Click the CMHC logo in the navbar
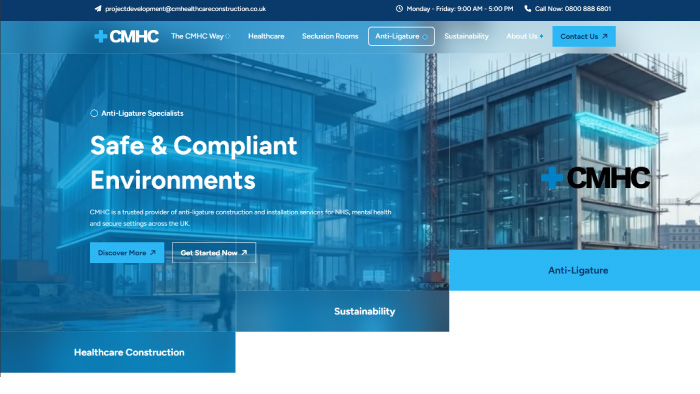700x394 pixels. [x=126, y=36]
